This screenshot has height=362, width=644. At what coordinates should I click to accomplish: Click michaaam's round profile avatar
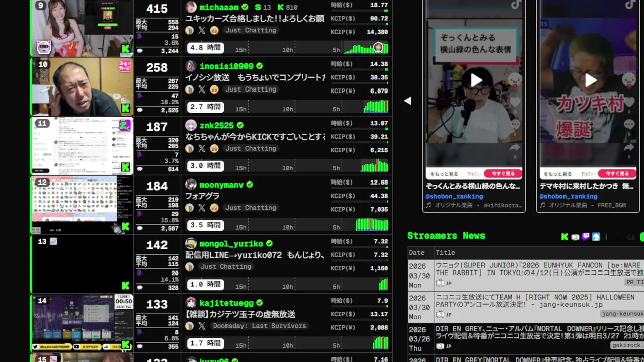pyautogui.click(x=191, y=7)
